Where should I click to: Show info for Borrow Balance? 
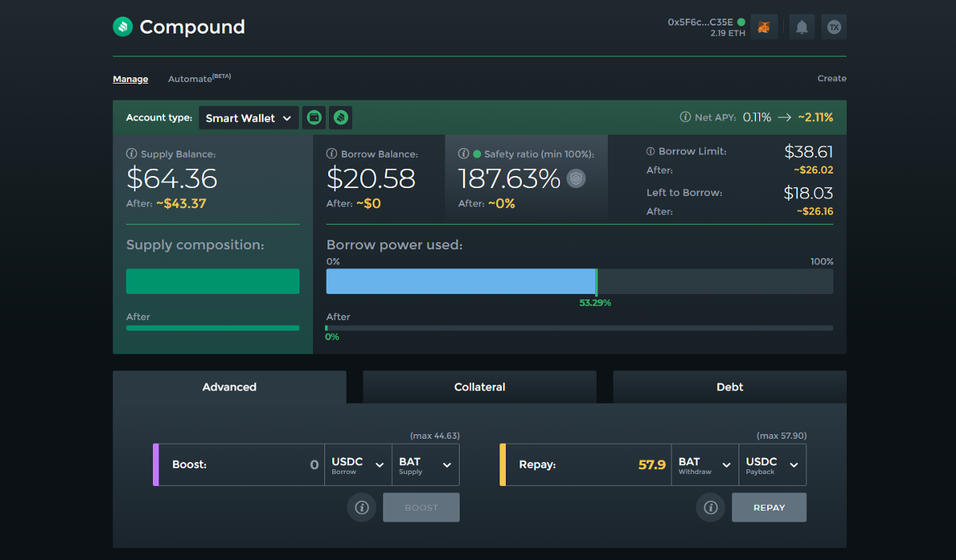[x=331, y=154]
